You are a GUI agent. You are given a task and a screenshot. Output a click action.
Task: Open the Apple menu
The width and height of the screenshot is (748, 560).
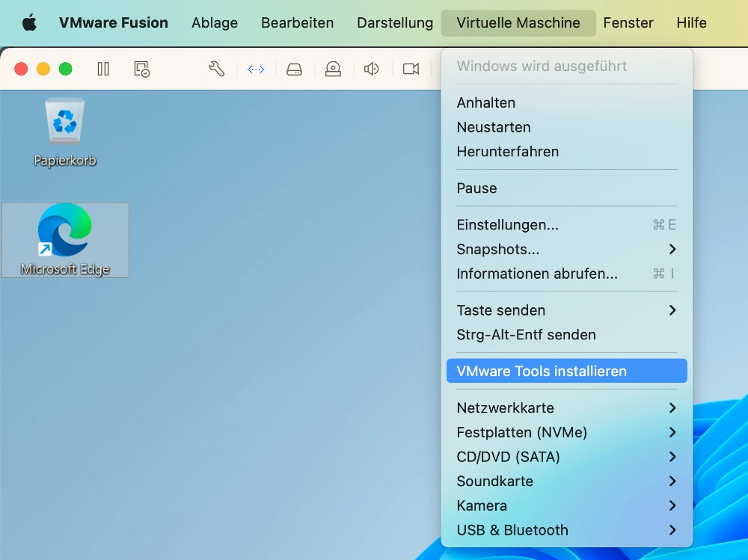(x=30, y=22)
